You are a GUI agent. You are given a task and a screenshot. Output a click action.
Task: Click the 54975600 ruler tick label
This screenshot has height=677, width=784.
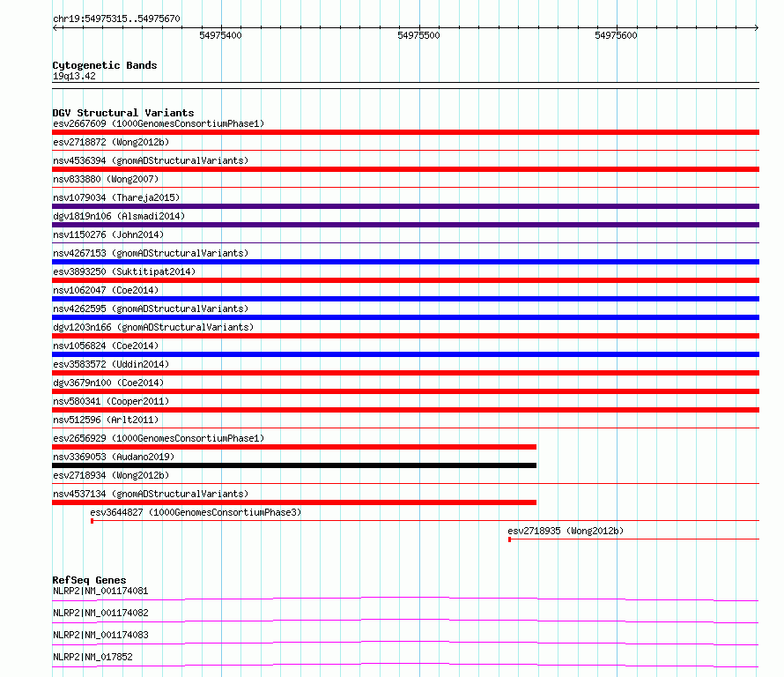[x=616, y=35]
